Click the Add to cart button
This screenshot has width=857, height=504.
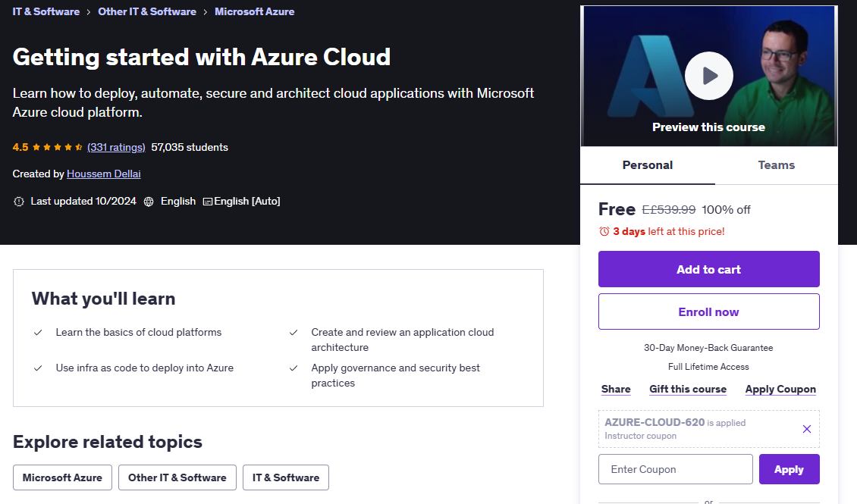coord(709,269)
